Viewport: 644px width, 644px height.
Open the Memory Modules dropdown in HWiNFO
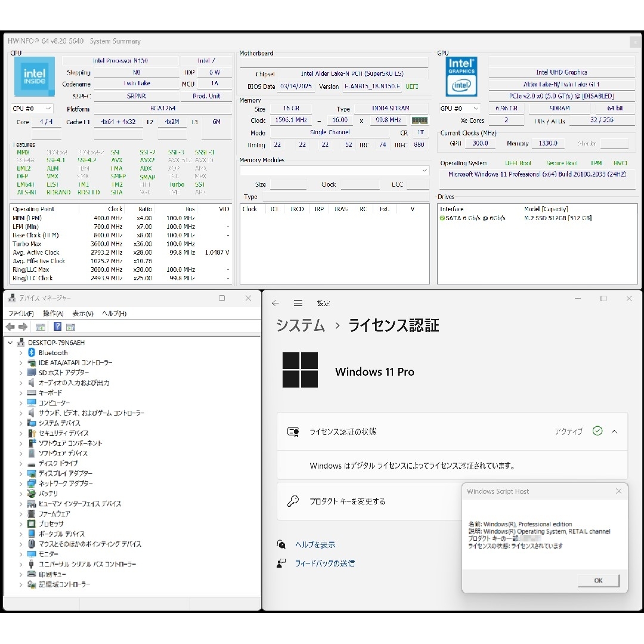[335, 170]
